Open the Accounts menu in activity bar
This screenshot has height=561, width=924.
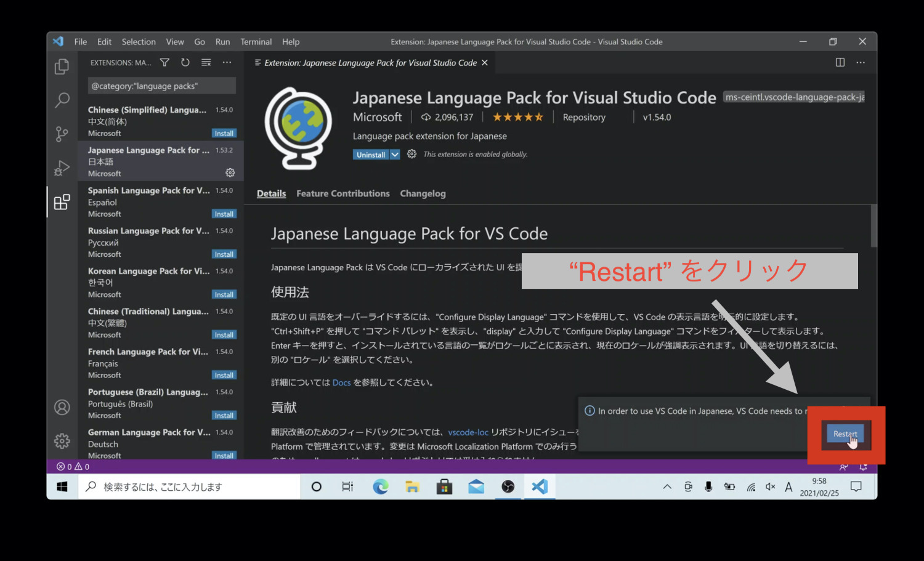coord(62,407)
